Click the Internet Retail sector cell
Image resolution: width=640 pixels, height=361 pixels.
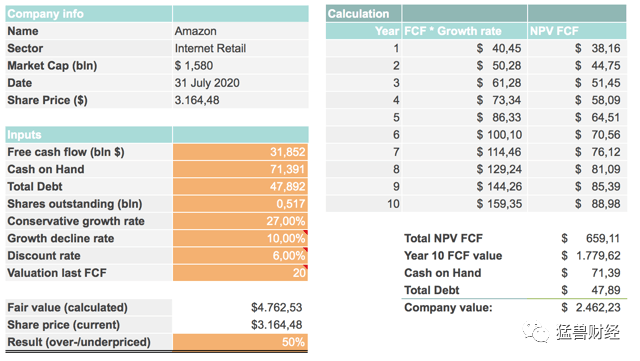coord(240,48)
